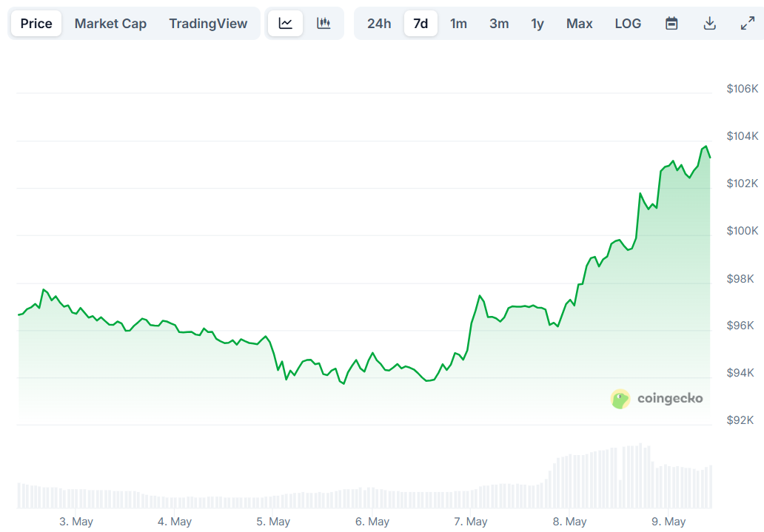Download the chart via the download icon

709,23
